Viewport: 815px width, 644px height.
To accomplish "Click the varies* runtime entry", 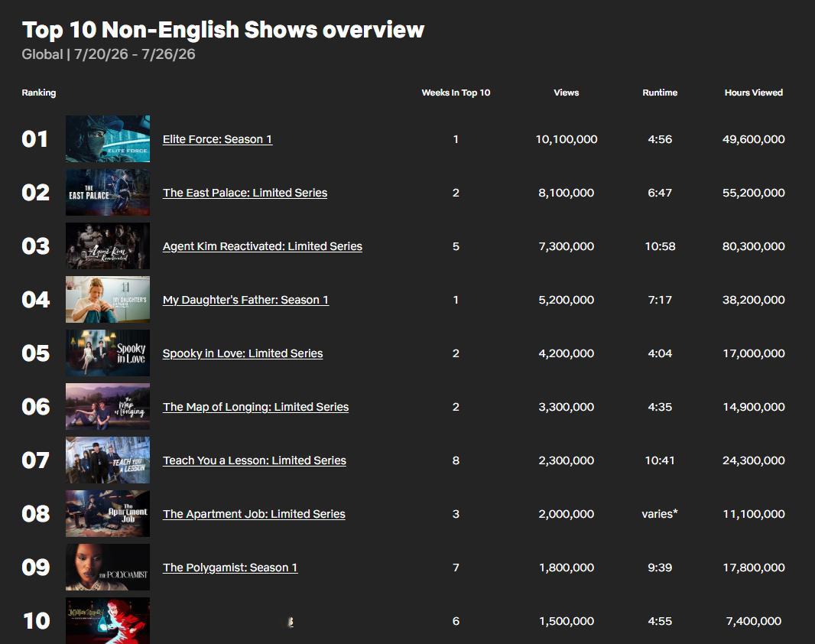I will point(660,514).
